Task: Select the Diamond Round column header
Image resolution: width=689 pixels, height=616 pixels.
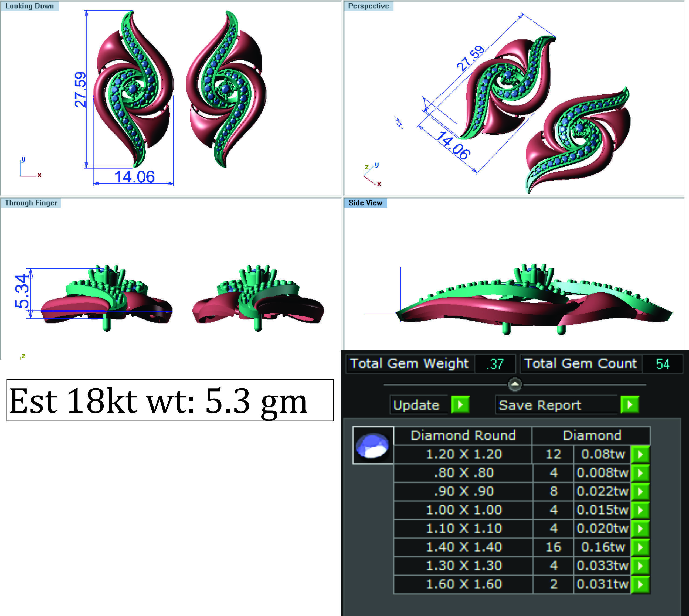Action: (x=463, y=435)
